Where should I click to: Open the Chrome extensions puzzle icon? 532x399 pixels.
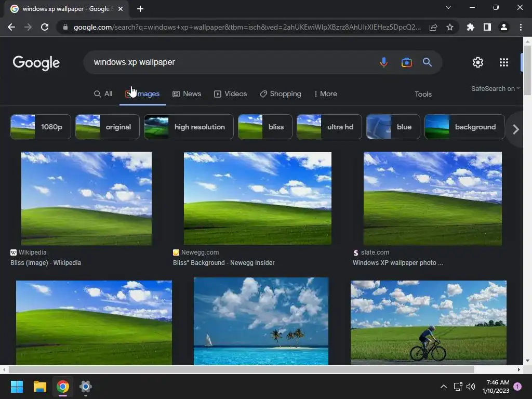tap(471, 27)
